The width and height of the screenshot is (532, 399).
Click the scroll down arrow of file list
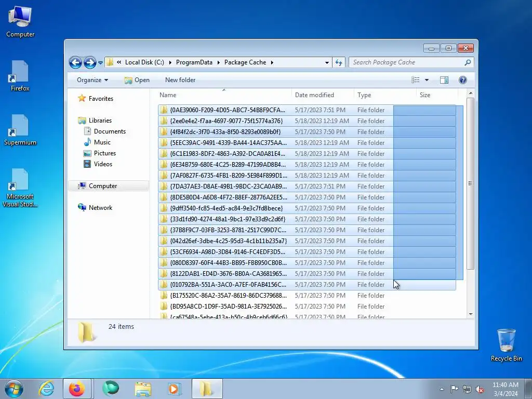[x=470, y=314]
